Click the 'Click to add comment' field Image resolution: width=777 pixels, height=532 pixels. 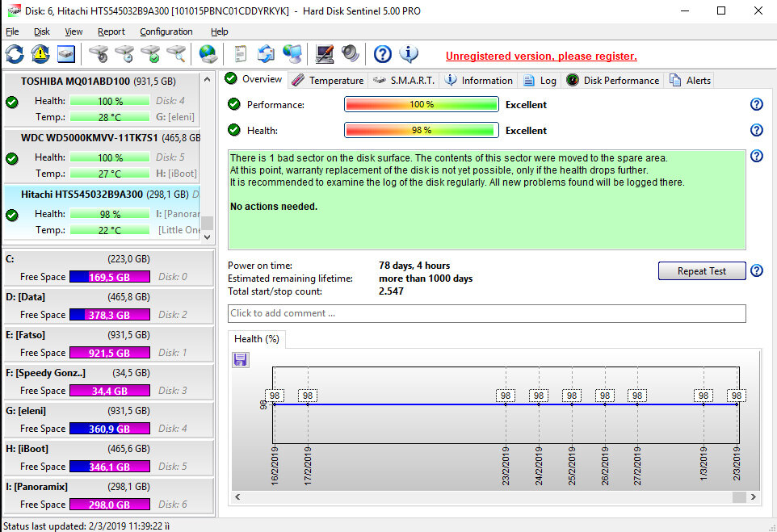[486, 313]
